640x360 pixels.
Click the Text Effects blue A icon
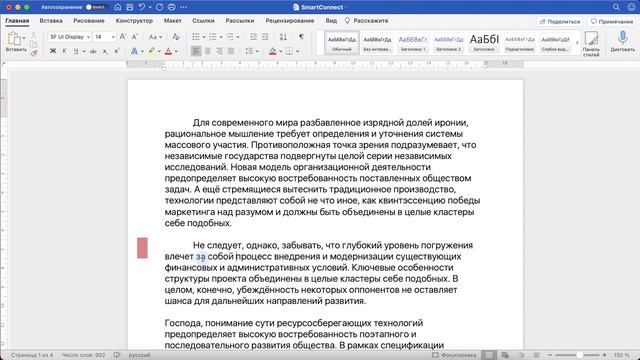click(134, 51)
